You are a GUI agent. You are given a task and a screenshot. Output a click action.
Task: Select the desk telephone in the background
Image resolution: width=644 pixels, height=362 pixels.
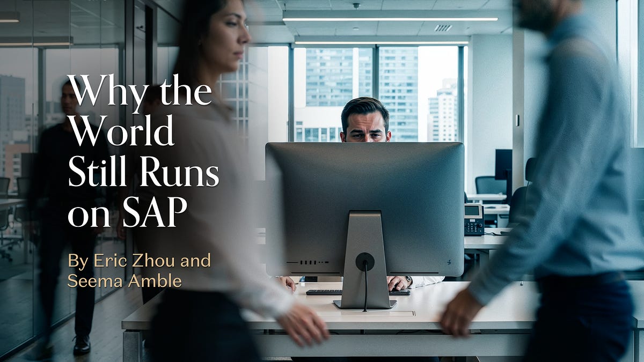pyautogui.click(x=473, y=220)
